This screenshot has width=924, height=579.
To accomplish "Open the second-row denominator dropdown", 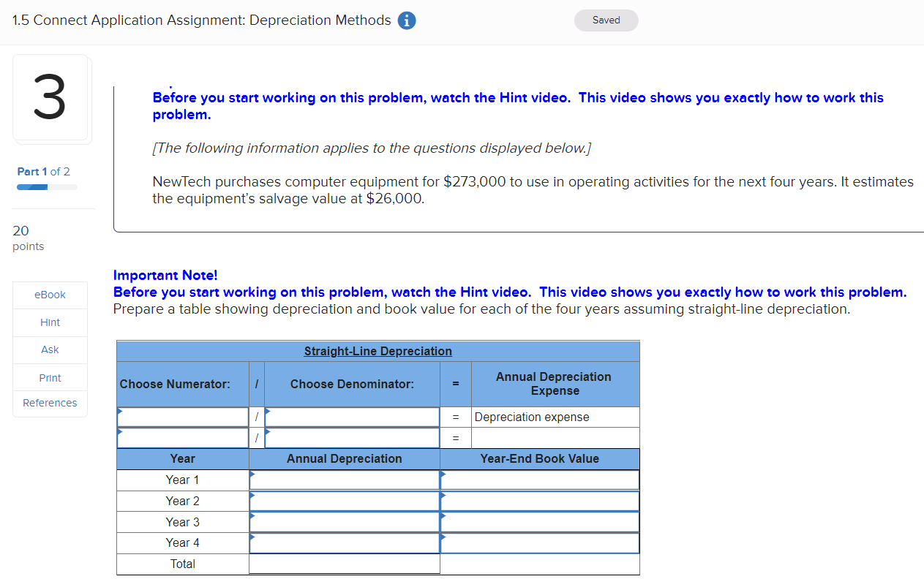I will point(351,437).
